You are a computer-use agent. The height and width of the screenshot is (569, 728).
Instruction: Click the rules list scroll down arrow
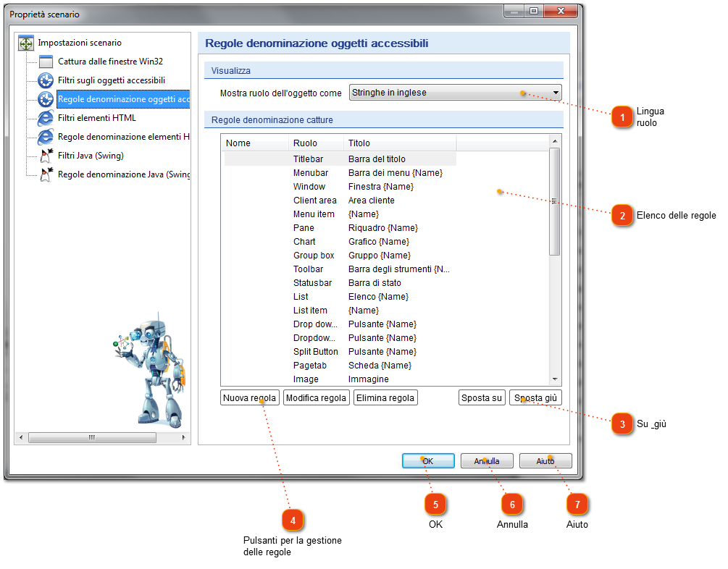(x=555, y=379)
